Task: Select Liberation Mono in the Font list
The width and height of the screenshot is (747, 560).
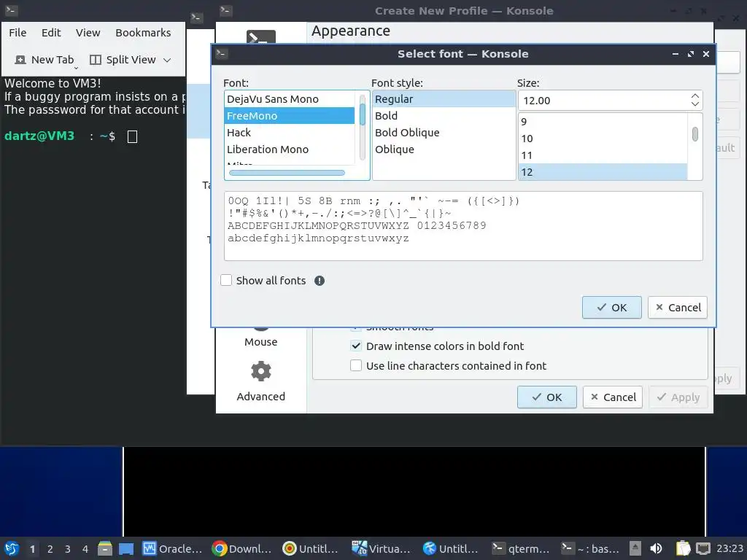Action: point(289,149)
